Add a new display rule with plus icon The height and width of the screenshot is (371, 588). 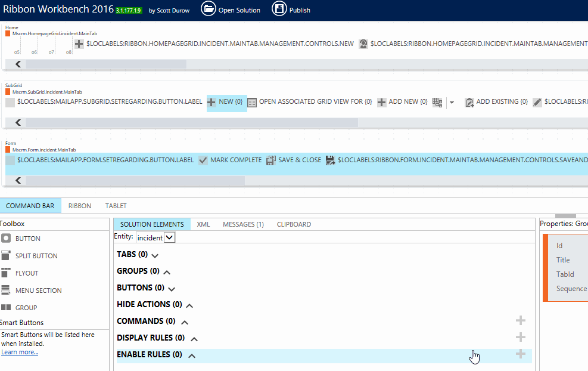[x=521, y=337]
